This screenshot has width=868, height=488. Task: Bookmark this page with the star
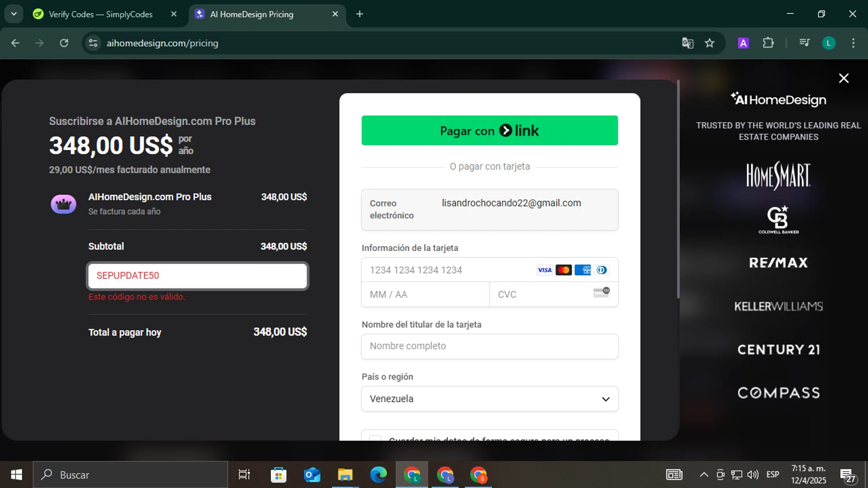point(709,43)
